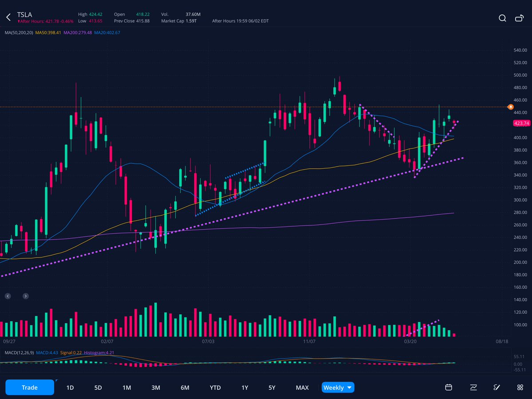
Task: Choose the YTD timeframe
Action: click(215, 387)
